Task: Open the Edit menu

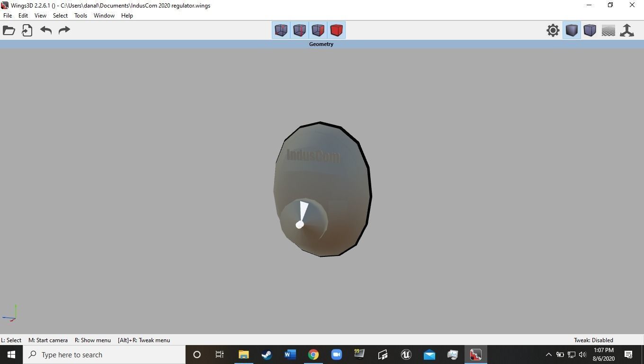Action: pos(23,16)
